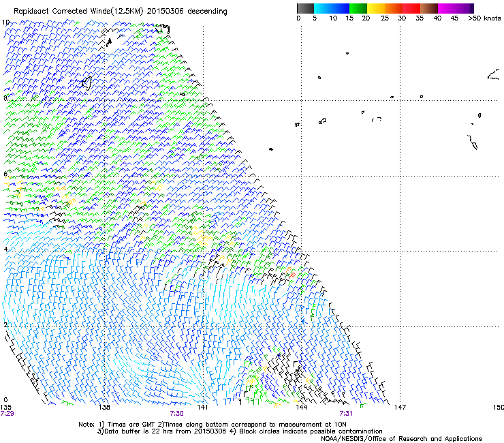Click the longitude label 135
The height and width of the screenshot is (443, 504).
click(x=5, y=408)
